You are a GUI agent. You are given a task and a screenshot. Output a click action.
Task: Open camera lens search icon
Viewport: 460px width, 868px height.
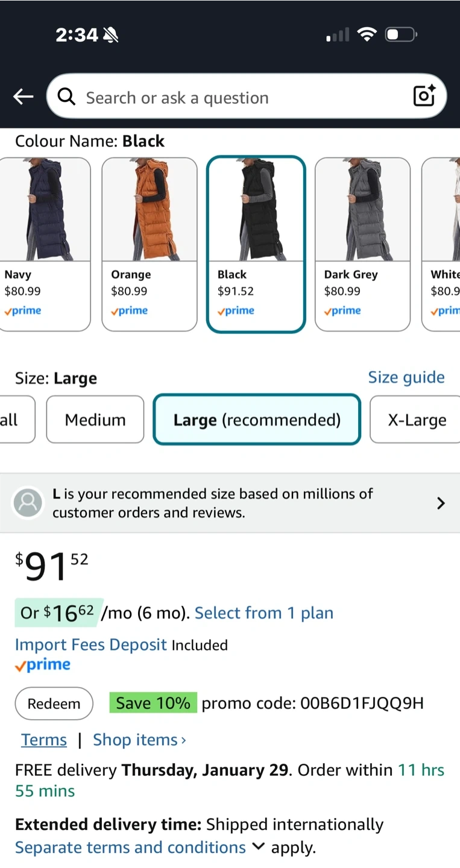[x=424, y=96]
